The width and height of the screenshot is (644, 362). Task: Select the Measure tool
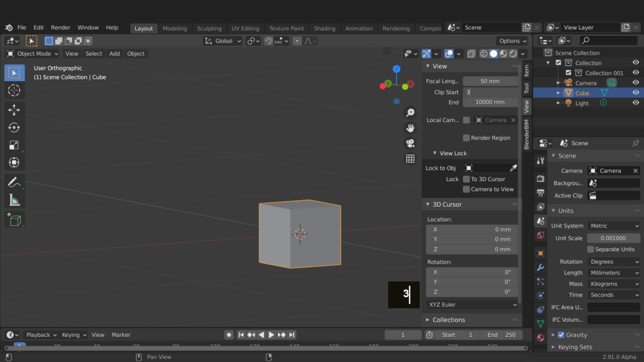[14, 200]
